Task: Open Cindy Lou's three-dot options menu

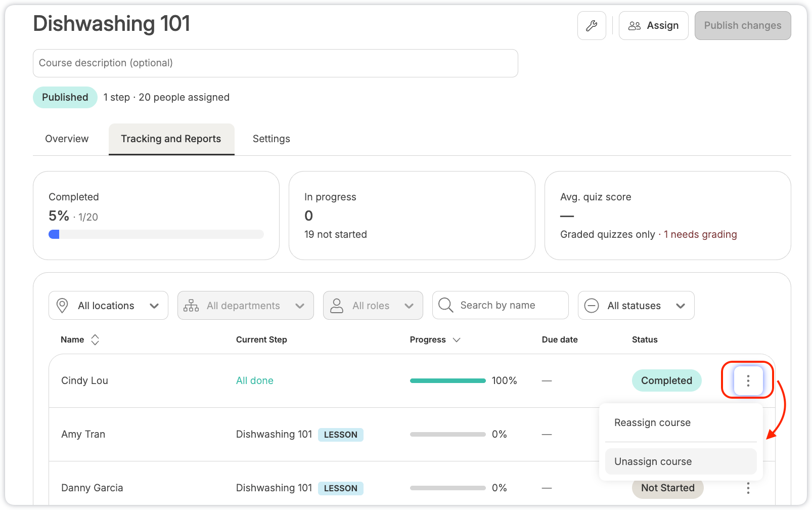Action: [748, 380]
